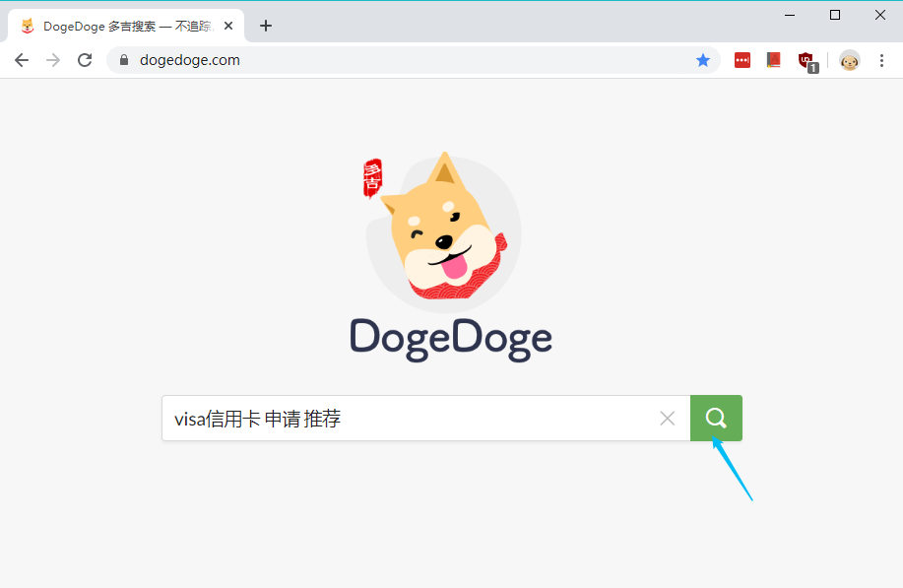
Task: Click the green search magnifier button
Action: click(x=716, y=419)
